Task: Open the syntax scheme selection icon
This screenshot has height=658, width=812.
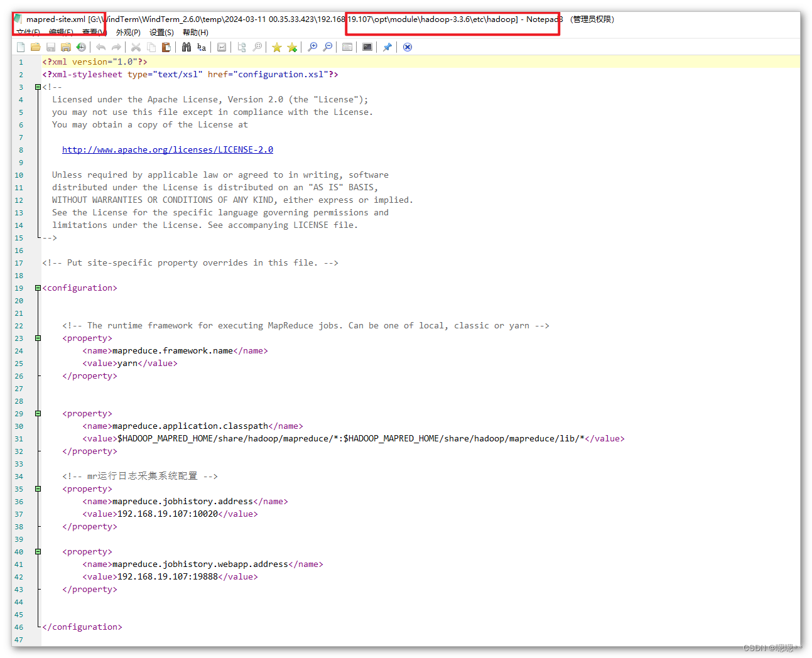Action: [x=347, y=47]
